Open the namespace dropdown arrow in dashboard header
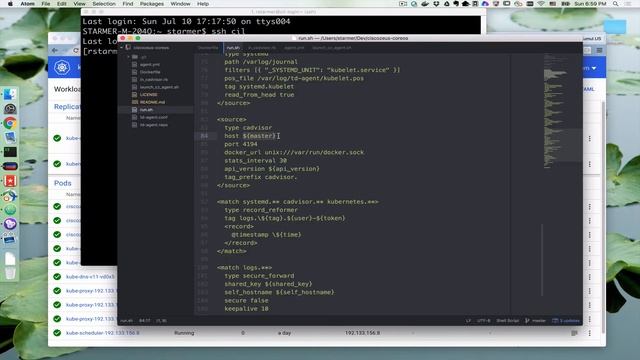Screen dimensions: 640x360 (594, 68)
